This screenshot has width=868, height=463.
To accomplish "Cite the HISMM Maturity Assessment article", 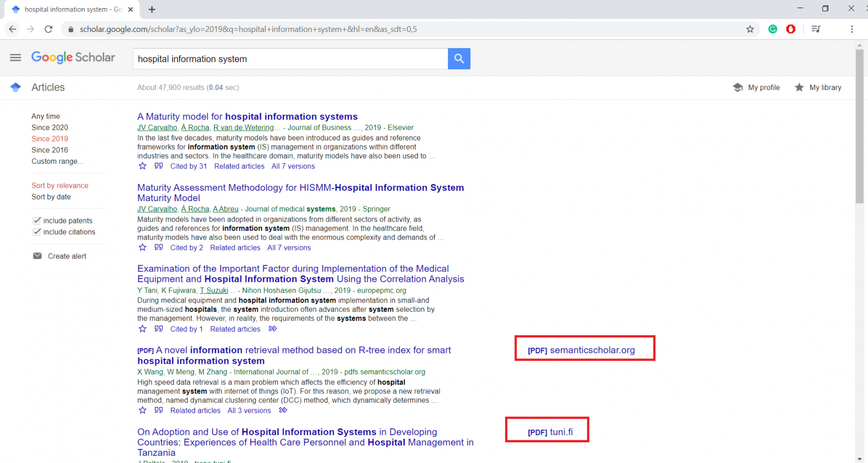I will 158,247.
